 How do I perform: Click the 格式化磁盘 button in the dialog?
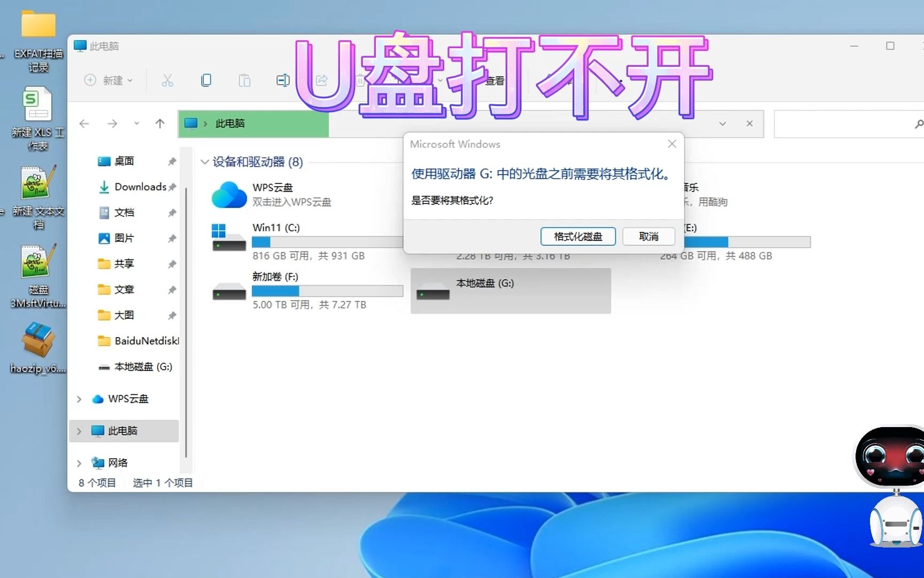pyautogui.click(x=577, y=236)
